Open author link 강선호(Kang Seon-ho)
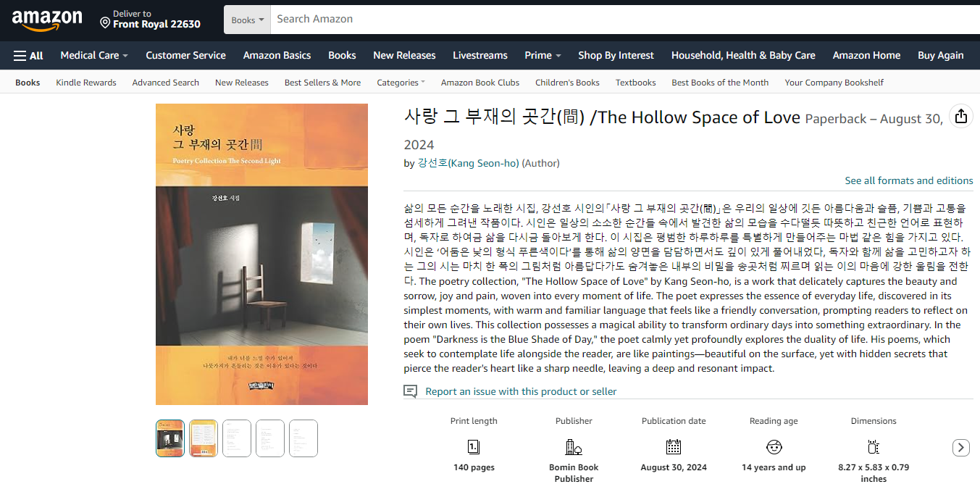Viewport: 980px width, 492px height. (x=468, y=163)
